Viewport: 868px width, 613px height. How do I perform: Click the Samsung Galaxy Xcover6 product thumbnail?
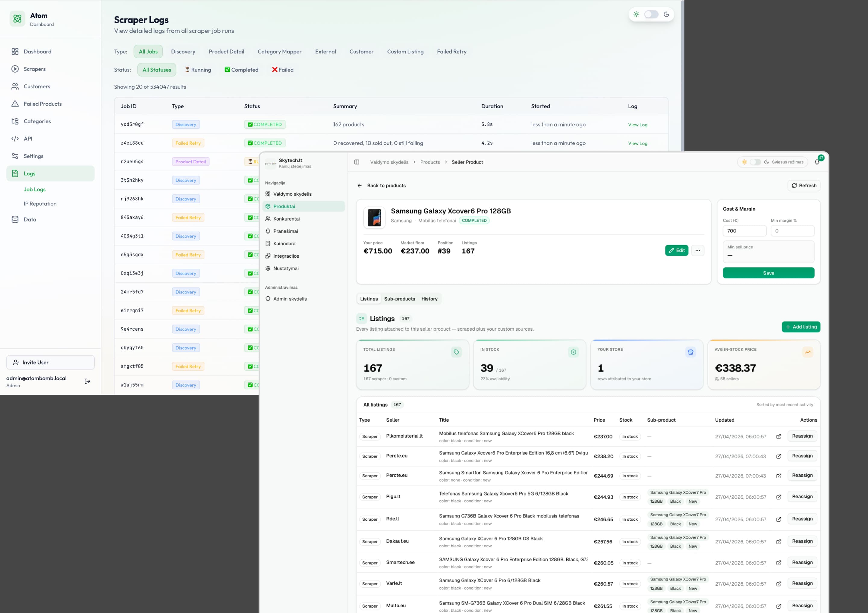click(x=374, y=218)
